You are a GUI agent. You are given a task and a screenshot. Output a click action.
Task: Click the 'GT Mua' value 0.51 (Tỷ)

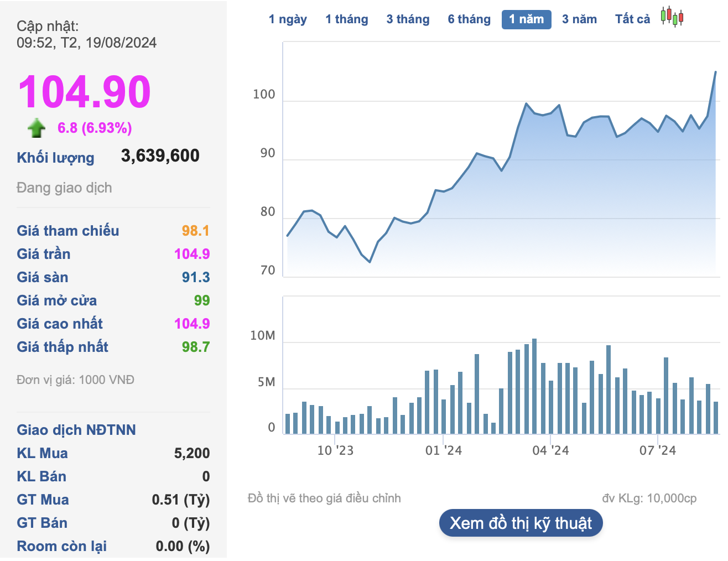[181, 500]
